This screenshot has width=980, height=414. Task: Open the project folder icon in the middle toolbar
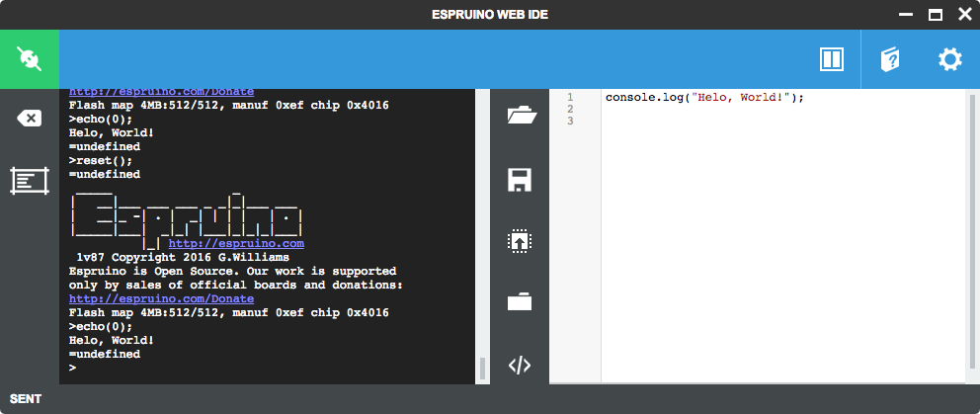(x=520, y=302)
